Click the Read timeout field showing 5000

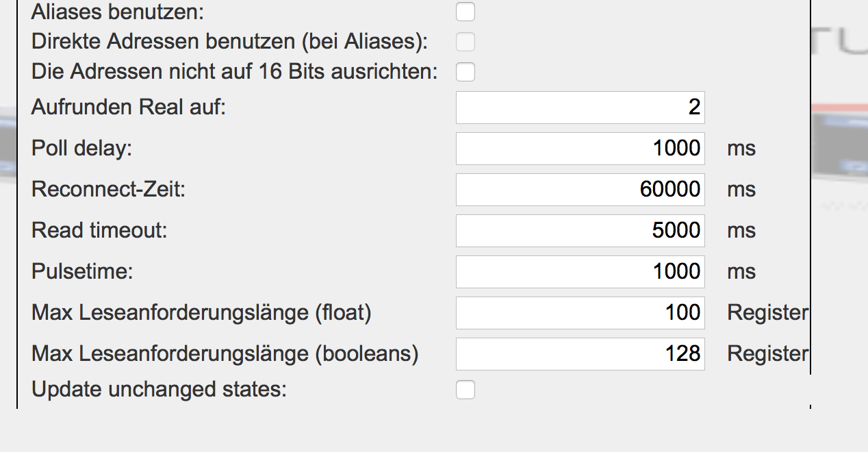tap(580, 231)
